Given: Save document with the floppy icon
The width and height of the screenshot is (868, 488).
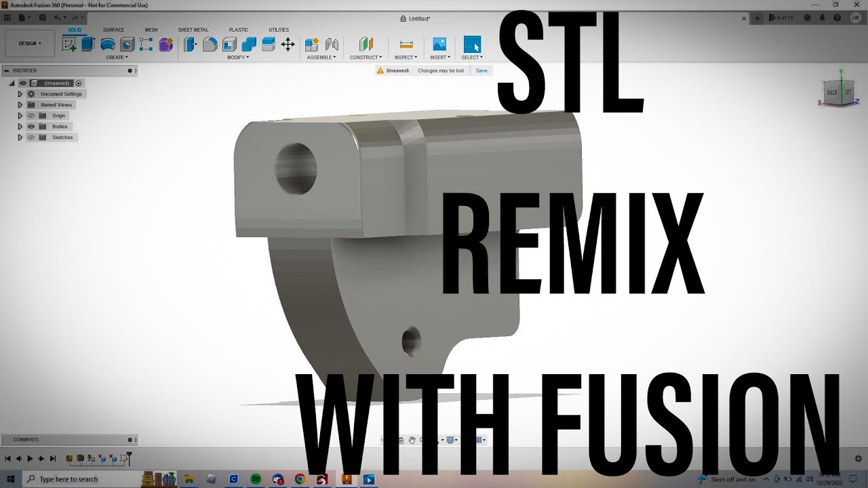Looking at the screenshot, I should tap(42, 18).
